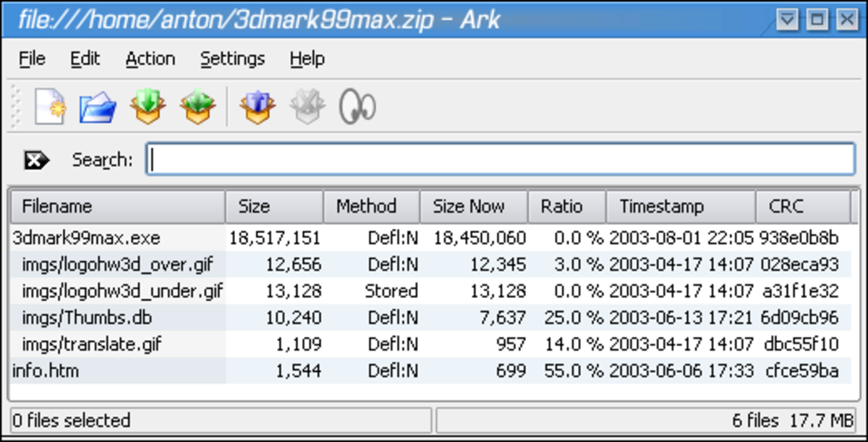This screenshot has height=442, width=868.
Task: Click the CRC value 938e0b8b
Action: [799, 238]
